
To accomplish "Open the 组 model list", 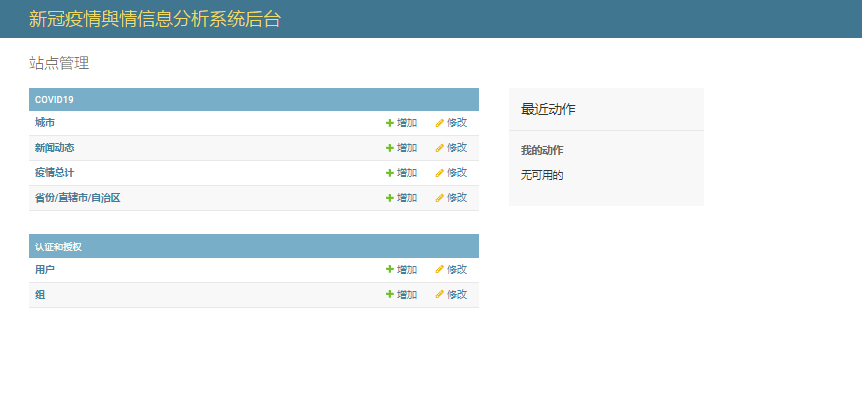I will click(40, 295).
